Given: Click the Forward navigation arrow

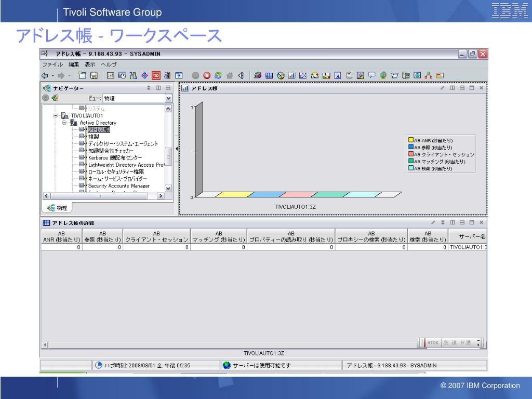Looking at the screenshot, I should pos(61,76).
